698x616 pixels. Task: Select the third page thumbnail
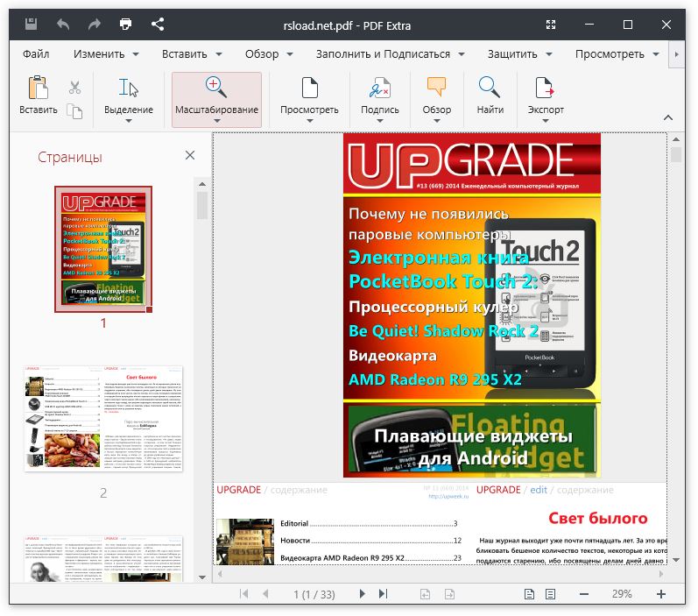103,559
